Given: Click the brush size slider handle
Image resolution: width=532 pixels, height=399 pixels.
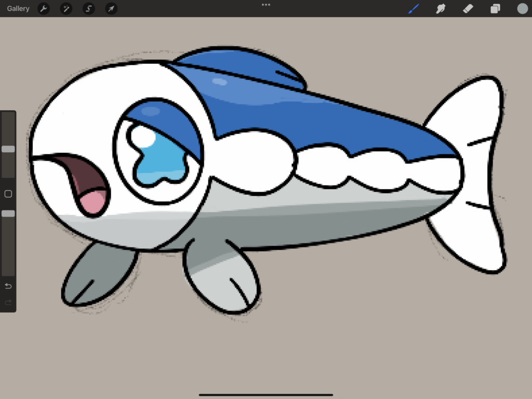Looking at the screenshot, I should [8, 149].
